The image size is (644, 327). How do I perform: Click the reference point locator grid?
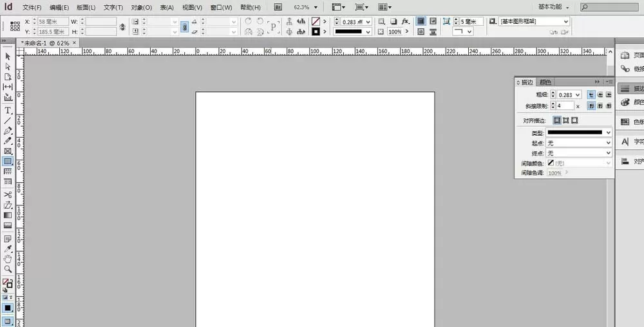(x=15, y=26)
